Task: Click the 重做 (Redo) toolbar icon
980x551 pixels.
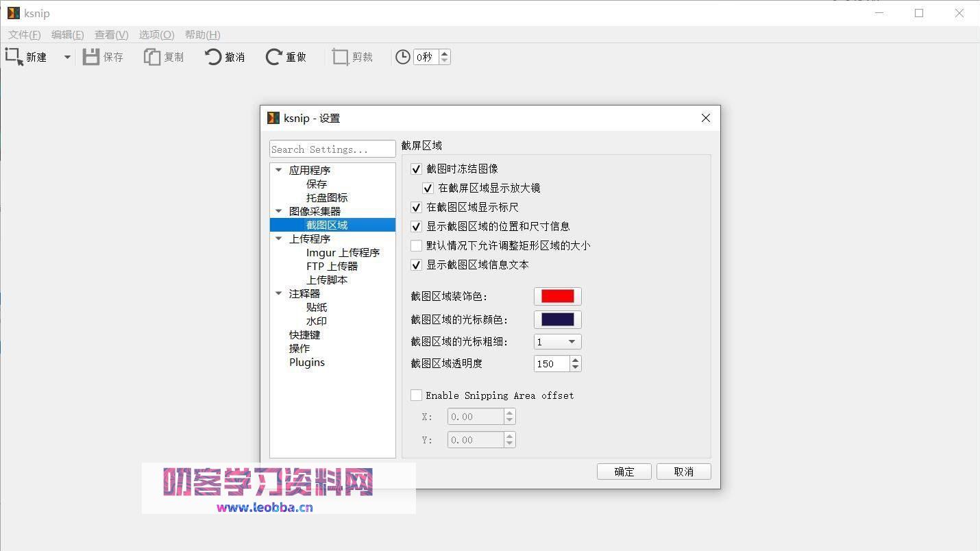Action: [285, 57]
